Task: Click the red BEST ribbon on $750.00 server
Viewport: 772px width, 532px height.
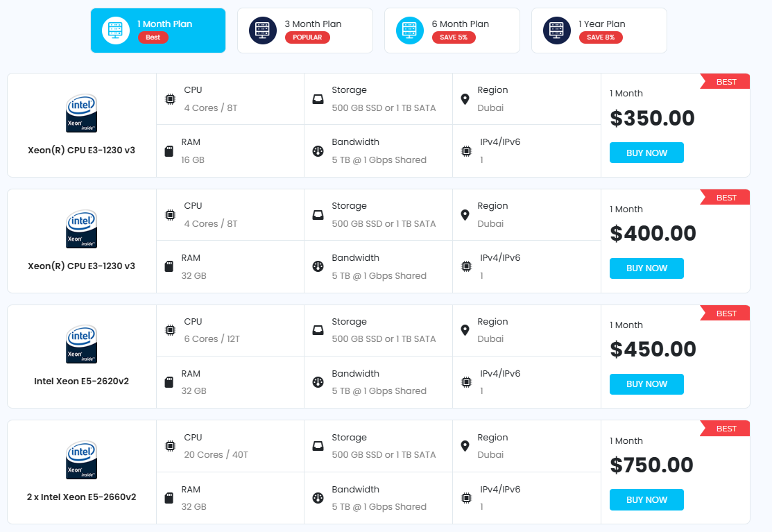Action: 726,429
